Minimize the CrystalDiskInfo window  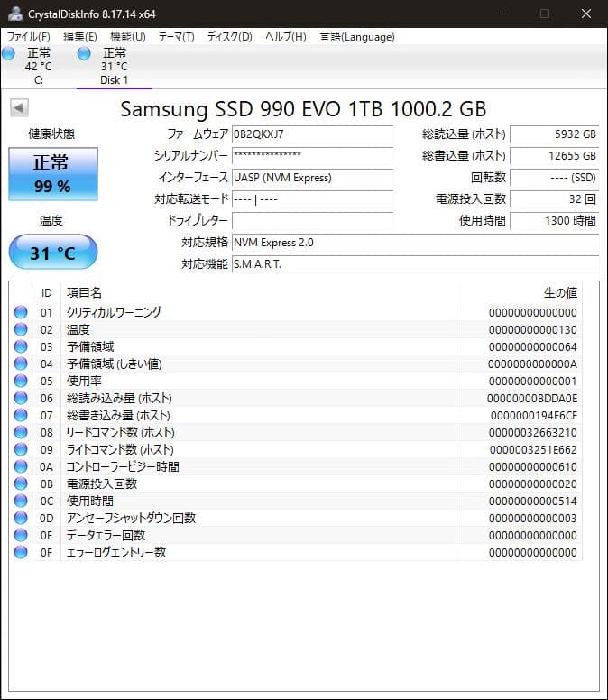pos(504,14)
